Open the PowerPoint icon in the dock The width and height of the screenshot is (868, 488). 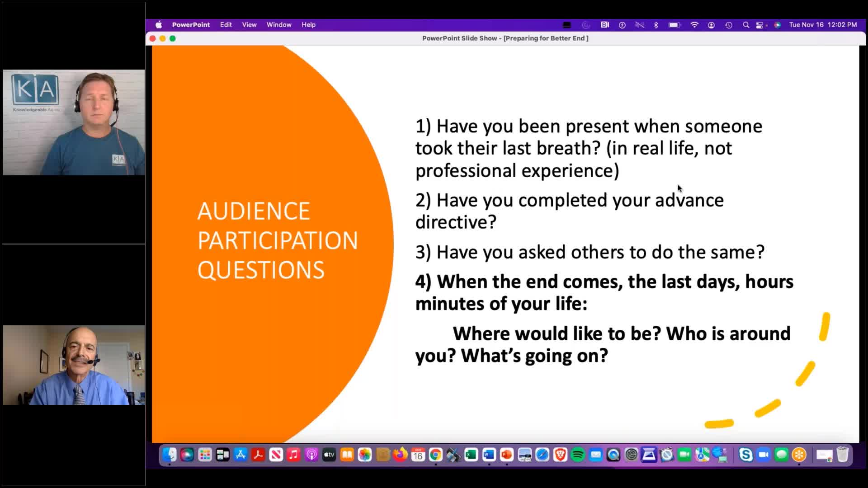pos(506,455)
